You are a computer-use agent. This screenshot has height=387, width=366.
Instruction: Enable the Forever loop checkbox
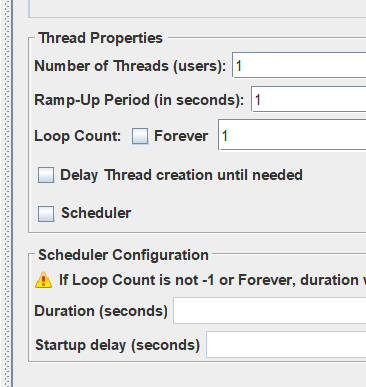(140, 136)
